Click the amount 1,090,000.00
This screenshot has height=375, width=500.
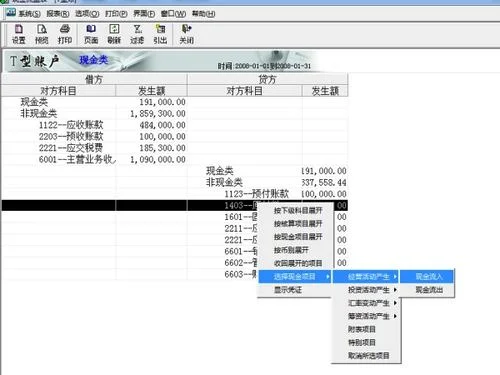(x=158, y=160)
